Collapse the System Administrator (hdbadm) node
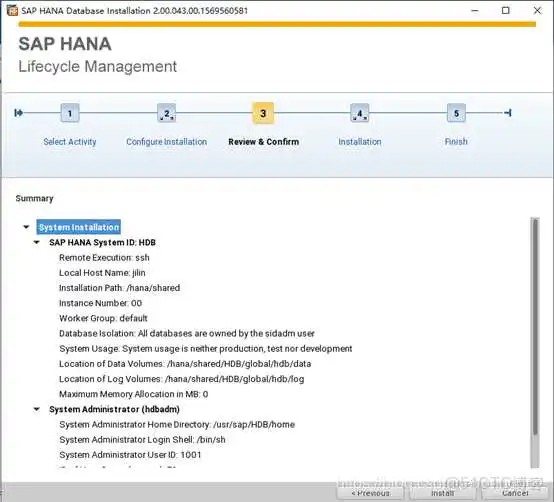Screen dimensions: 554x502 coord(36,409)
